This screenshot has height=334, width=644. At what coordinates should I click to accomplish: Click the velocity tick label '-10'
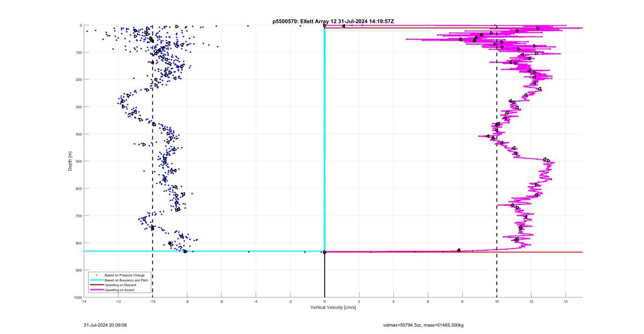pyautogui.click(x=152, y=302)
